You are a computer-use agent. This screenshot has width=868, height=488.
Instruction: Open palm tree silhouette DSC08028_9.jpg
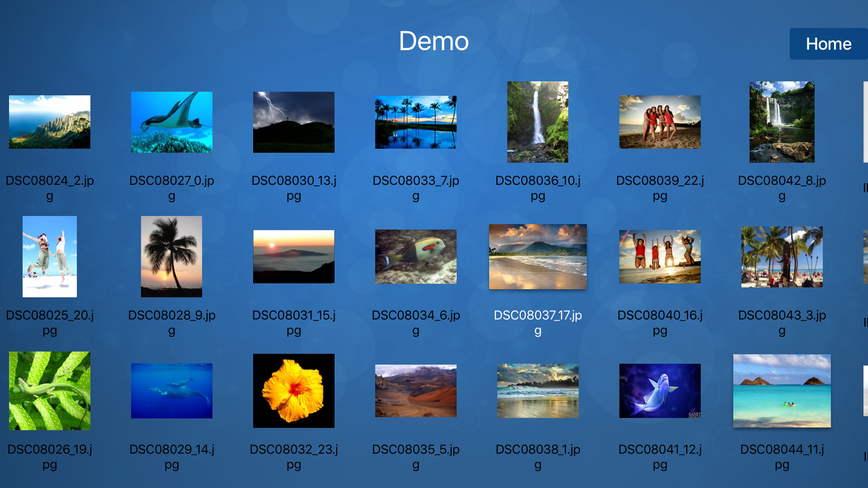(x=171, y=257)
